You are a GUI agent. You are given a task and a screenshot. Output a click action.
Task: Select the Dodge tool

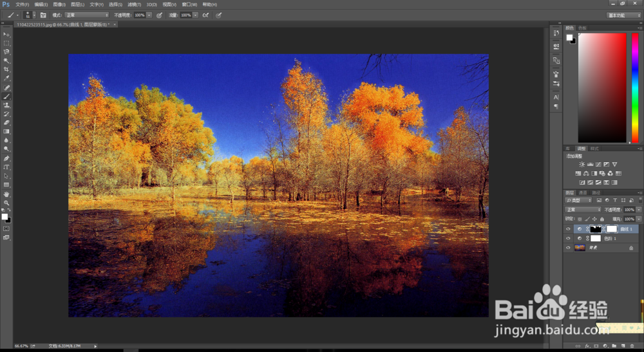[6, 149]
